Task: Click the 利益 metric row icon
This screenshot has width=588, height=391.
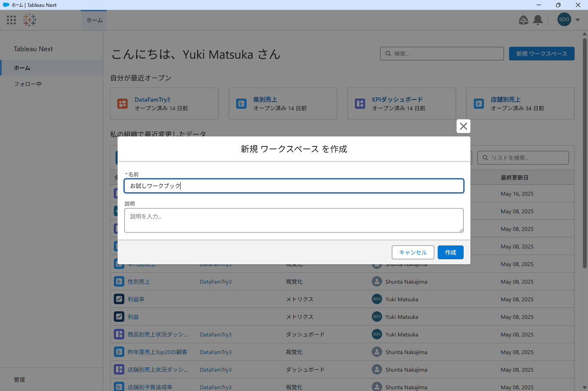Action: (119, 317)
